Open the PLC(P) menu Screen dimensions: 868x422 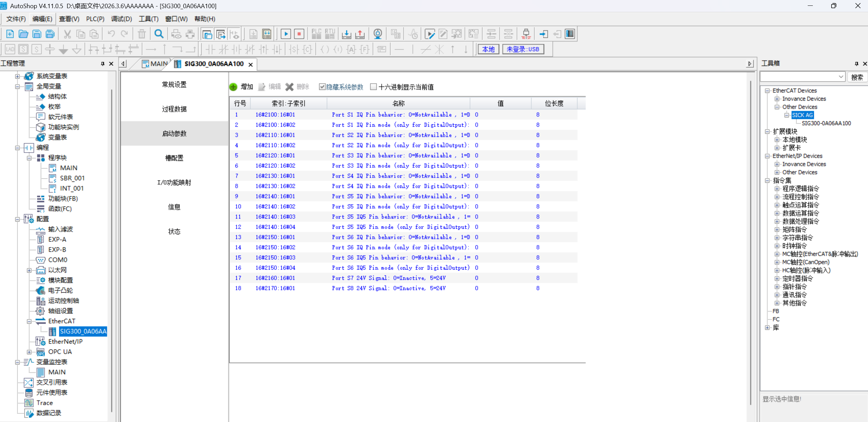point(95,19)
